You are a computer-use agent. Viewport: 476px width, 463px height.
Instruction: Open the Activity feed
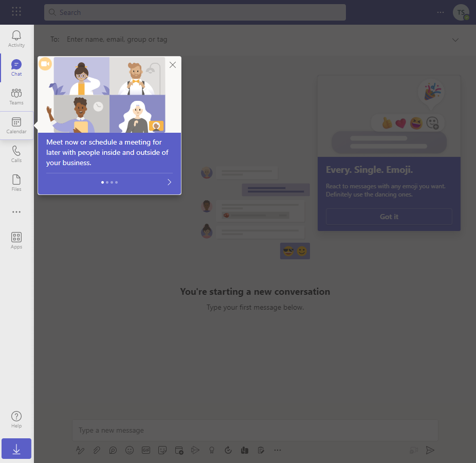(x=16, y=39)
